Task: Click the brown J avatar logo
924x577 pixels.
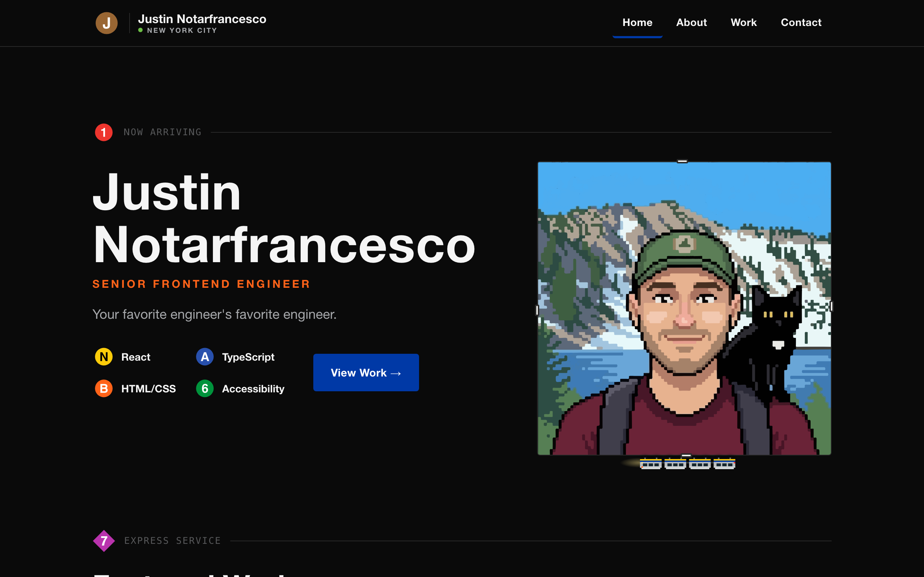Action: tap(106, 23)
